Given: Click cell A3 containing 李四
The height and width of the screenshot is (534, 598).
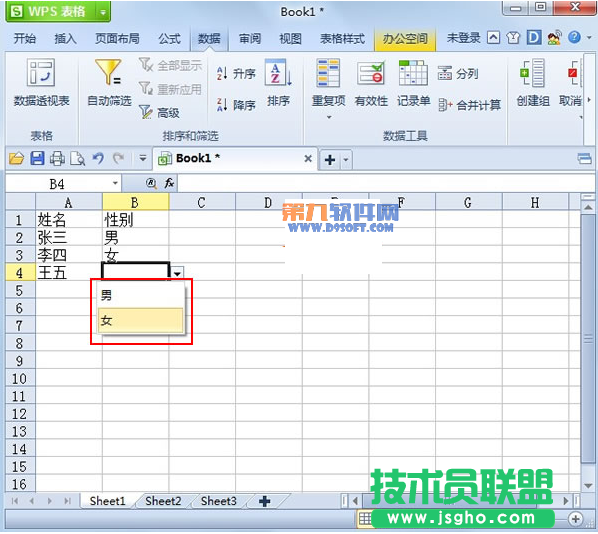Looking at the screenshot, I should (69, 255).
